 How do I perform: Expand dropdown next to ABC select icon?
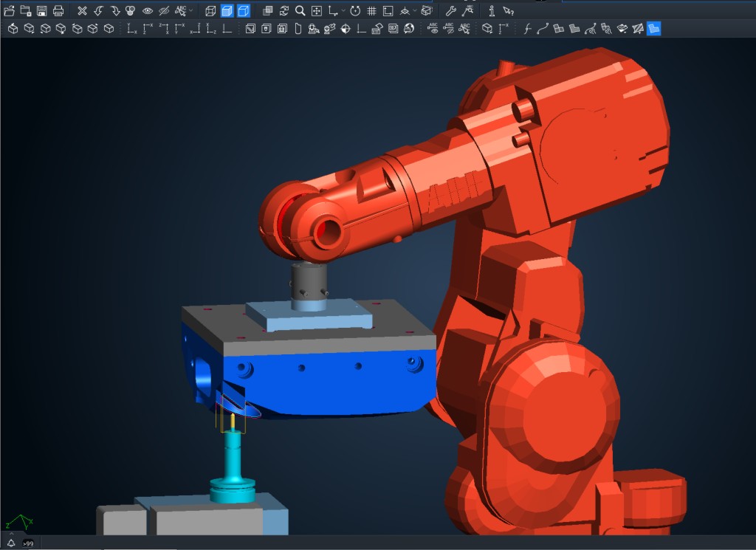point(191,10)
